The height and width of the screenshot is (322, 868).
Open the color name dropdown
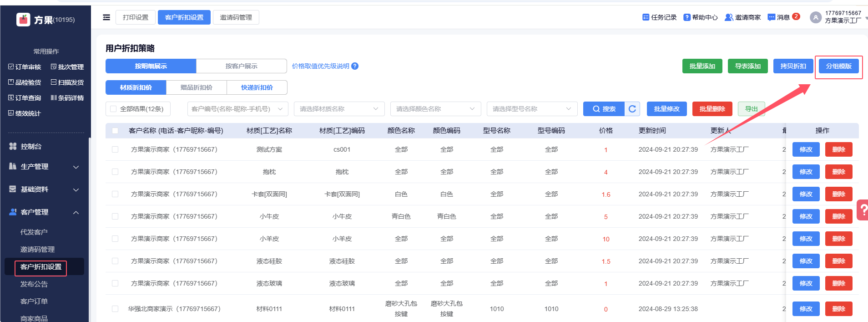[x=435, y=109]
